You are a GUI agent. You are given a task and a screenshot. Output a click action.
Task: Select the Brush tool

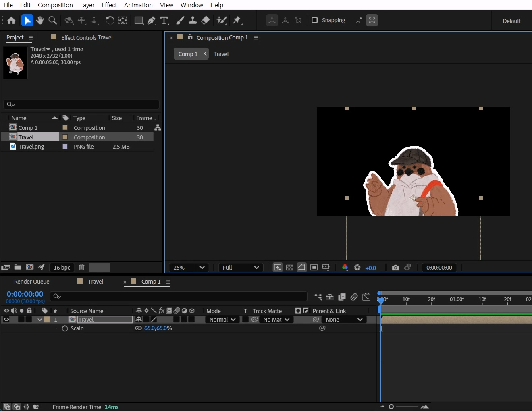click(x=181, y=20)
